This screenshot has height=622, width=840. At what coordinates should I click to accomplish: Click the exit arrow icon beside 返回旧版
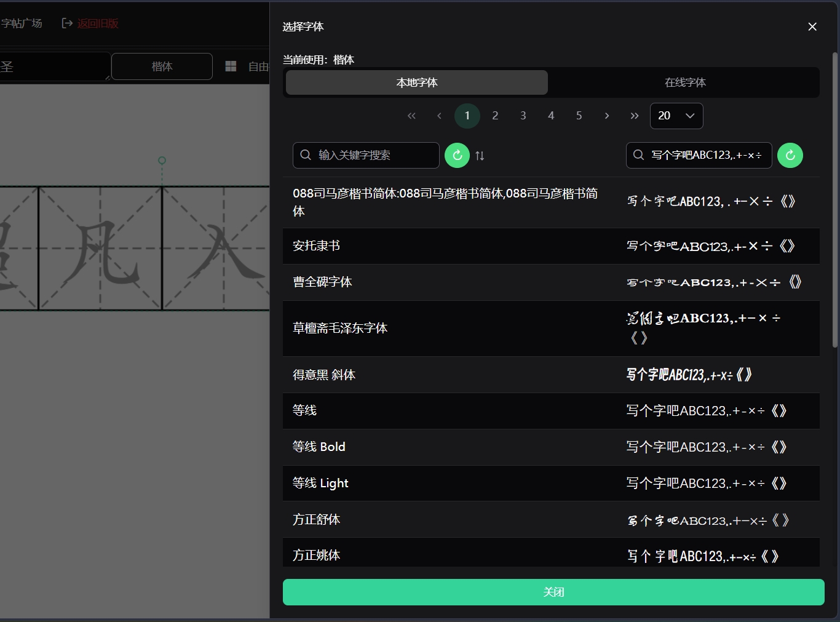coord(66,23)
